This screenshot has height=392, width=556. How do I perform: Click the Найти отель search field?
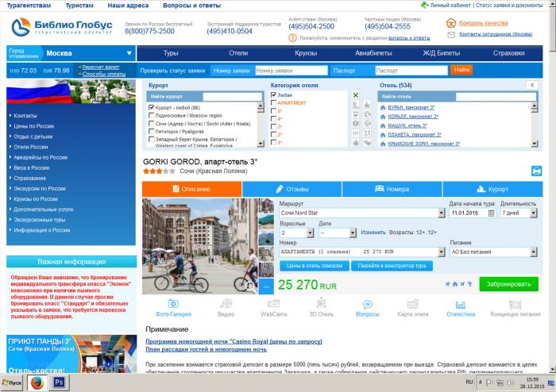(x=496, y=97)
